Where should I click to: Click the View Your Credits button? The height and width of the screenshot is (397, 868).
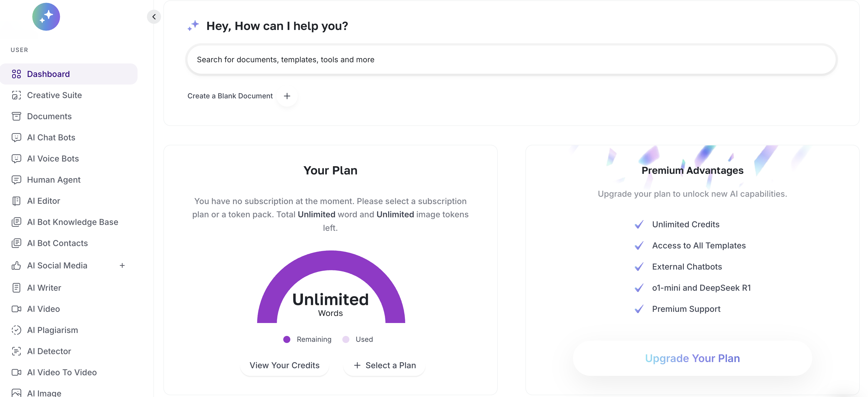coord(284,365)
